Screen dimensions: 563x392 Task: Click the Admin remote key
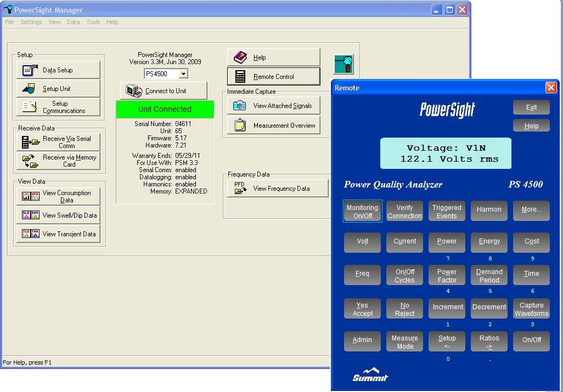(362, 341)
